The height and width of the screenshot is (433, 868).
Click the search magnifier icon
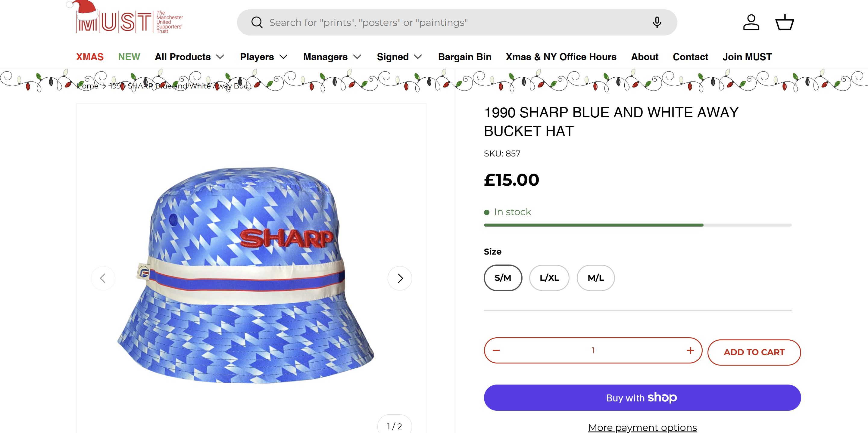(x=257, y=23)
